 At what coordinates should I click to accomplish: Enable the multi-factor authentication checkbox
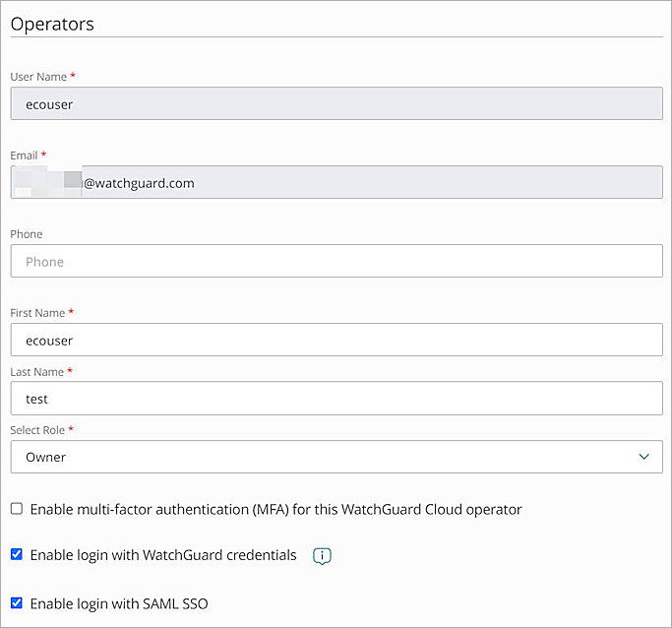coord(17,509)
